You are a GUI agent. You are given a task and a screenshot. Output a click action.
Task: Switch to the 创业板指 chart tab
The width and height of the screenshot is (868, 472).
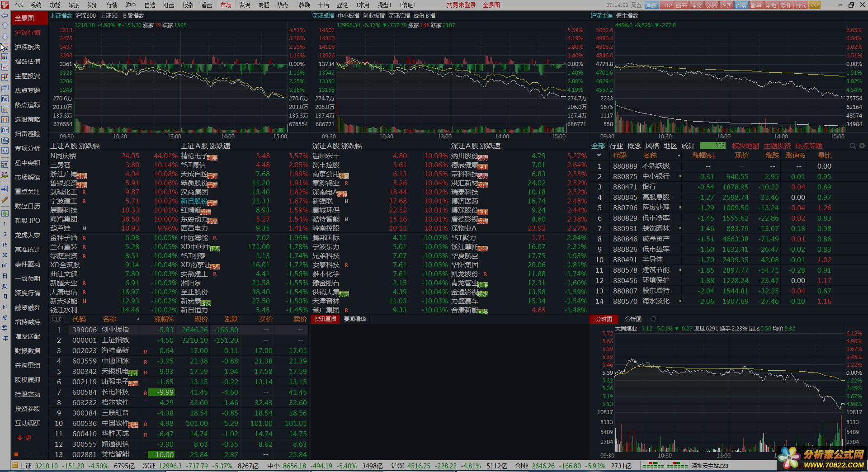click(374, 15)
